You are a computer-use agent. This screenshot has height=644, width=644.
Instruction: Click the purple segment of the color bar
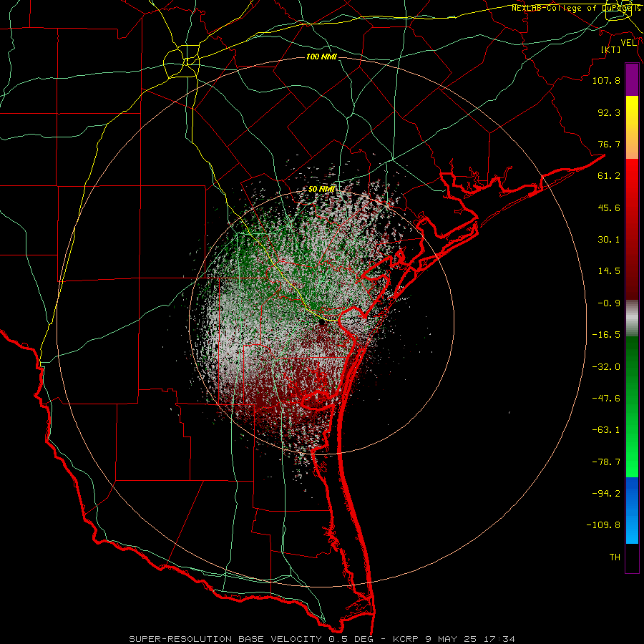pyautogui.click(x=632, y=79)
